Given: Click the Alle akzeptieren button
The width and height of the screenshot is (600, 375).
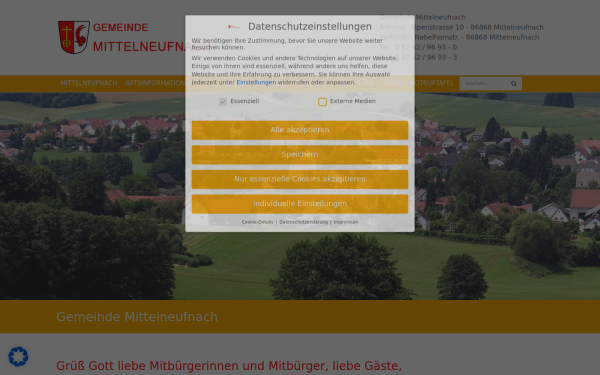Looking at the screenshot, I should pyautogui.click(x=300, y=130).
